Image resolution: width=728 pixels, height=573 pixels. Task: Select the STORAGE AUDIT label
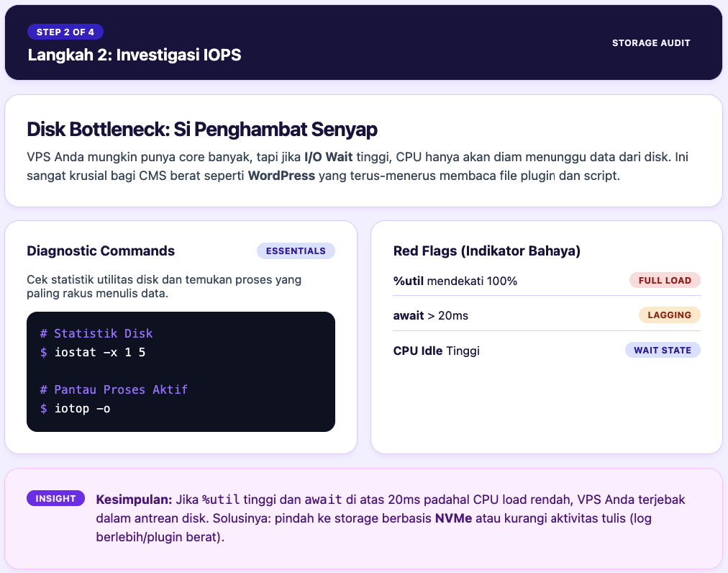pyautogui.click(x=651, y=42)
